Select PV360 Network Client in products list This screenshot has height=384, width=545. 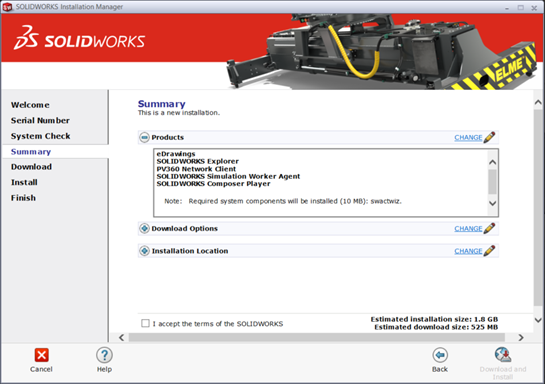196,169
